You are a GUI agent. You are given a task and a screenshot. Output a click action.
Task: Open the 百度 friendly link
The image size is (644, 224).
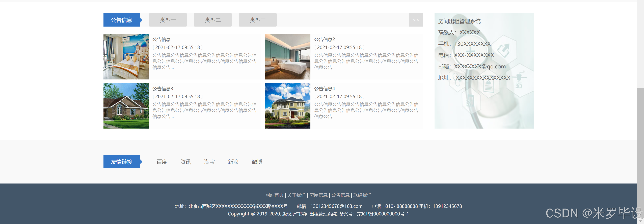pyautogui.click(x=162, y=162)
